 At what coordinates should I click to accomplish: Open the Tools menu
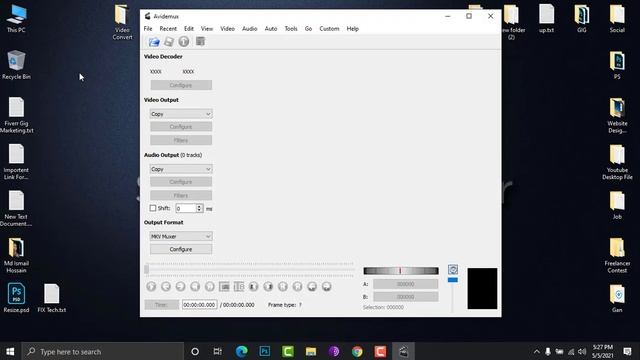(291, 29)
